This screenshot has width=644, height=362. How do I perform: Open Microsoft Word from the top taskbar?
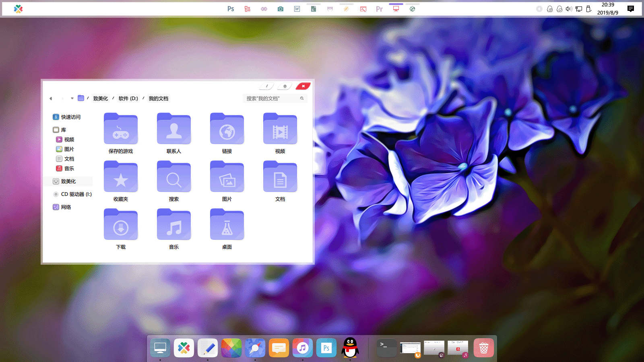click(297, 8)
